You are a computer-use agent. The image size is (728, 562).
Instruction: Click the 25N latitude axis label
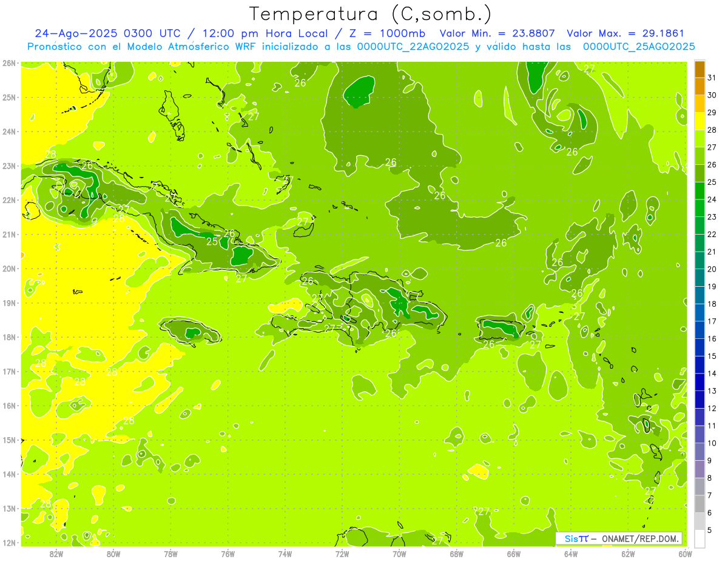(8, 97)
